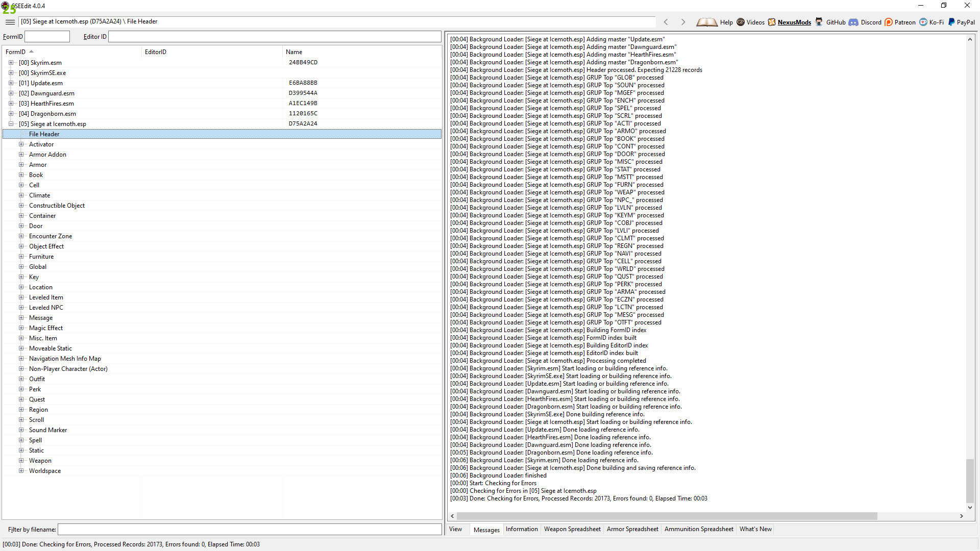Expand the Weapon group
The height and width of the screenshot is (551, 980).
21,461
